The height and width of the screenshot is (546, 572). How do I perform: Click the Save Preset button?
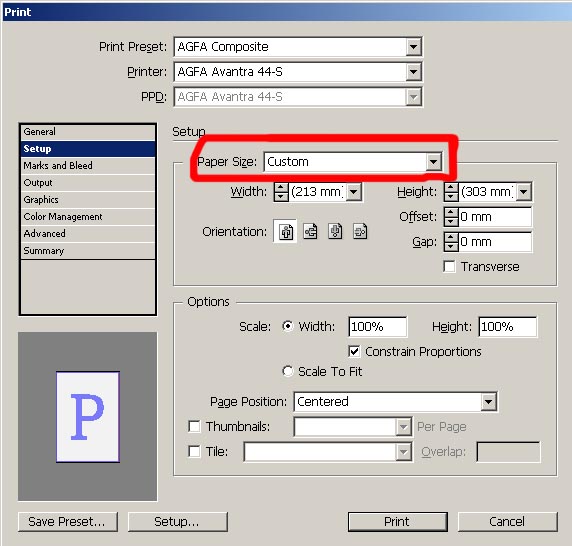coord(68,522)
